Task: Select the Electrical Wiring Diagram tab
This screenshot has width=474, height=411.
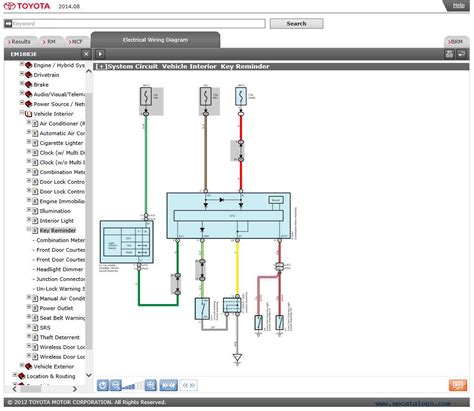Action: [155, 40]
